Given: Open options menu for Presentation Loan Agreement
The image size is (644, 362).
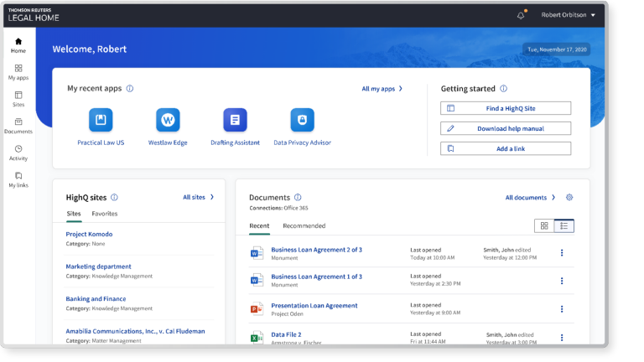Looking at the screenshot, I should [562, 309].
